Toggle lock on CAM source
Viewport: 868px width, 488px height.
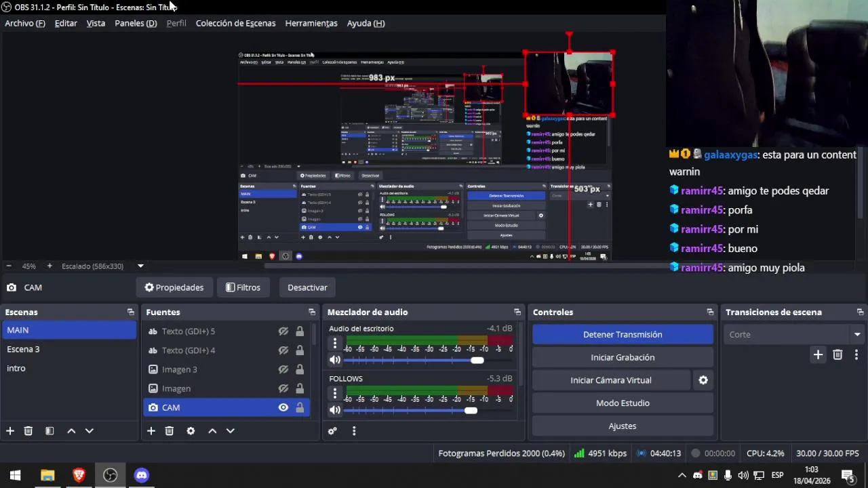pyautogui.click(x=300, y=407)
